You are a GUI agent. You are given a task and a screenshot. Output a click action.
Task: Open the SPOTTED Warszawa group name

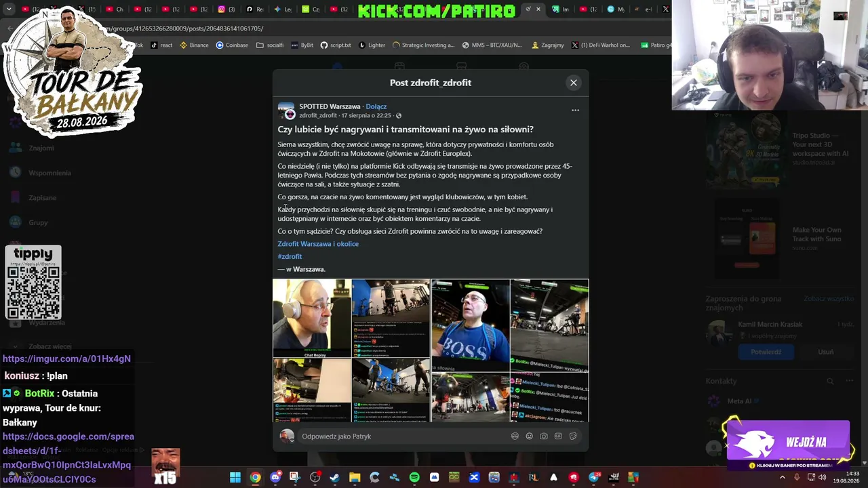click(x=330, y=106)
